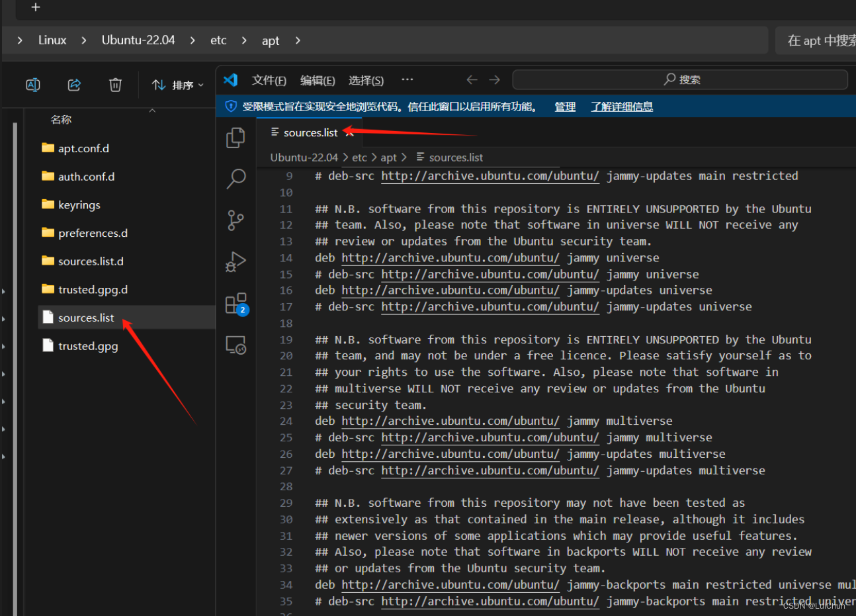
Task: Click the 名称 column header
Action: click(x=61, y=120)
